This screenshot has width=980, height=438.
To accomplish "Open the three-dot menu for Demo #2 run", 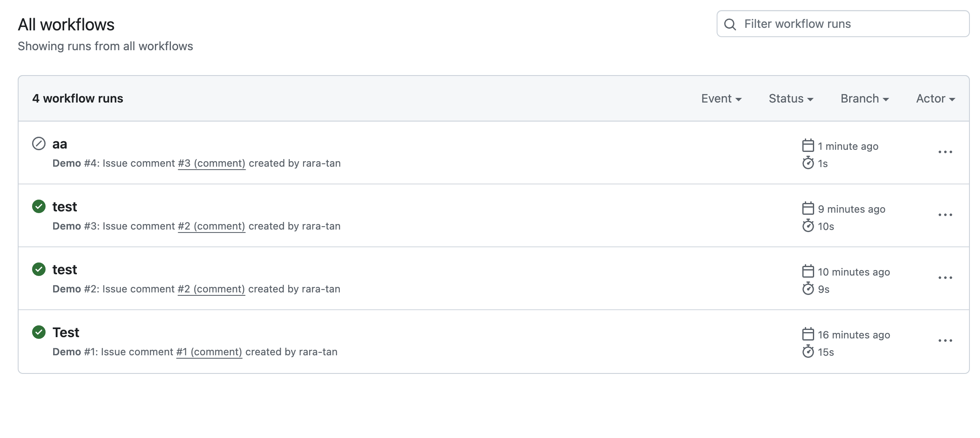I will coord(945,278).
